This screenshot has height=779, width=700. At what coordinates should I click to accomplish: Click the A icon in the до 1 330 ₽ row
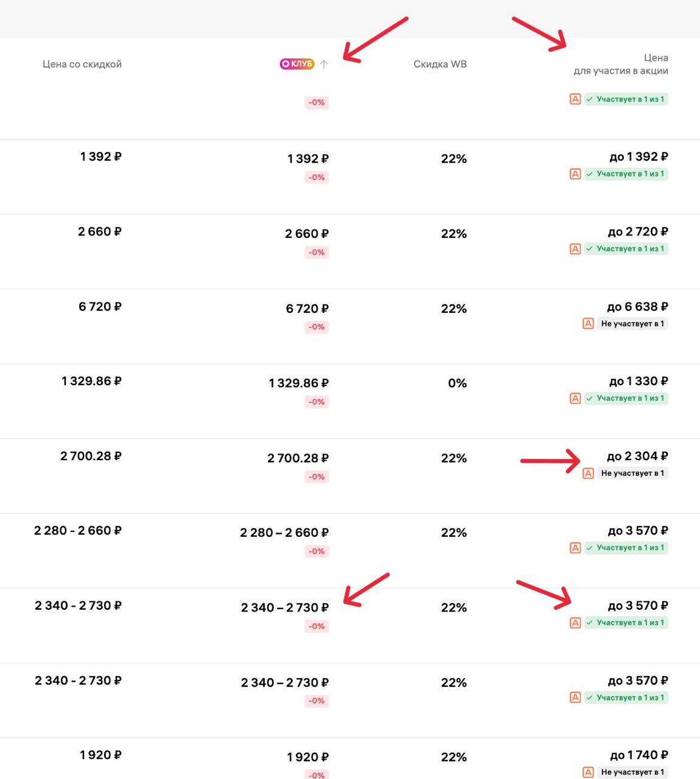[x=575, y=399]
